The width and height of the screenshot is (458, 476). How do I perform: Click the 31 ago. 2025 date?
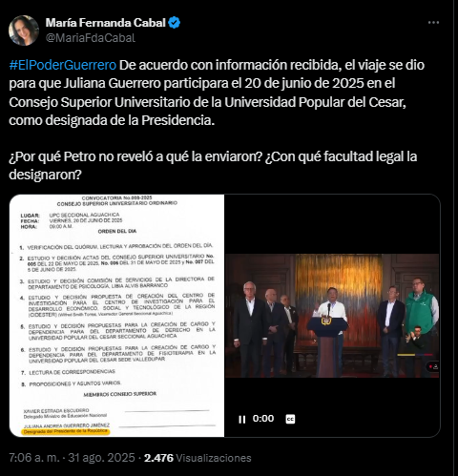(101, 458)
